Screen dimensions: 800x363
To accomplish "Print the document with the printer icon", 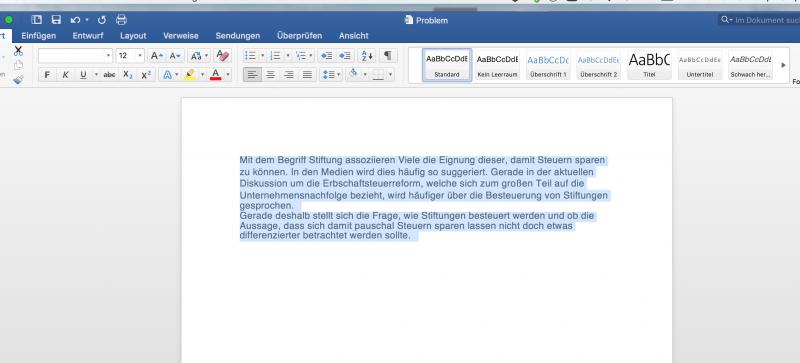I will (x=121, y=20).
